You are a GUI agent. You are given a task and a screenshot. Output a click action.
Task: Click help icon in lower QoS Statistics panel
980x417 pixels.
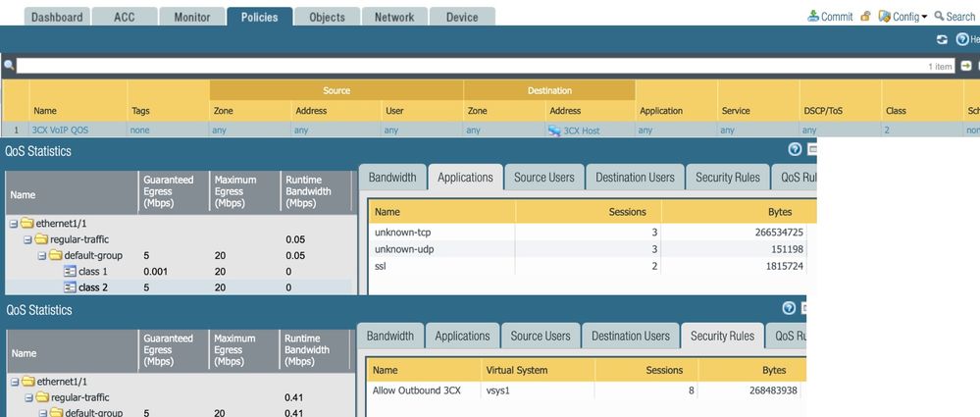tap(789, 307)
